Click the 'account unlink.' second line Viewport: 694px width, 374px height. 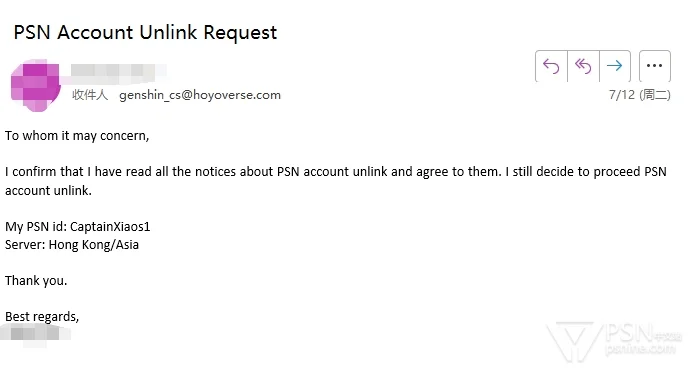(x=48, y=191)
